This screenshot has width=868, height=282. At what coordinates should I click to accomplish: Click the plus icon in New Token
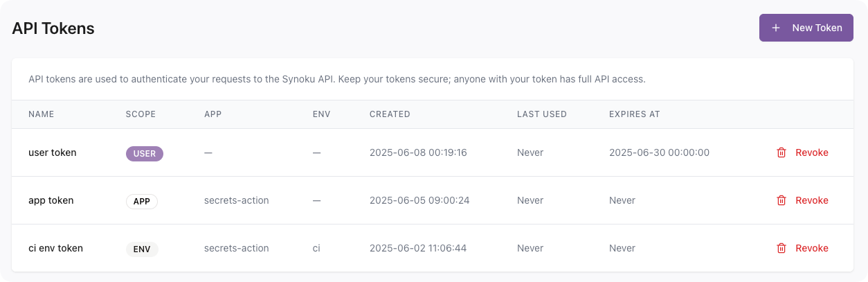coord(776,28)
